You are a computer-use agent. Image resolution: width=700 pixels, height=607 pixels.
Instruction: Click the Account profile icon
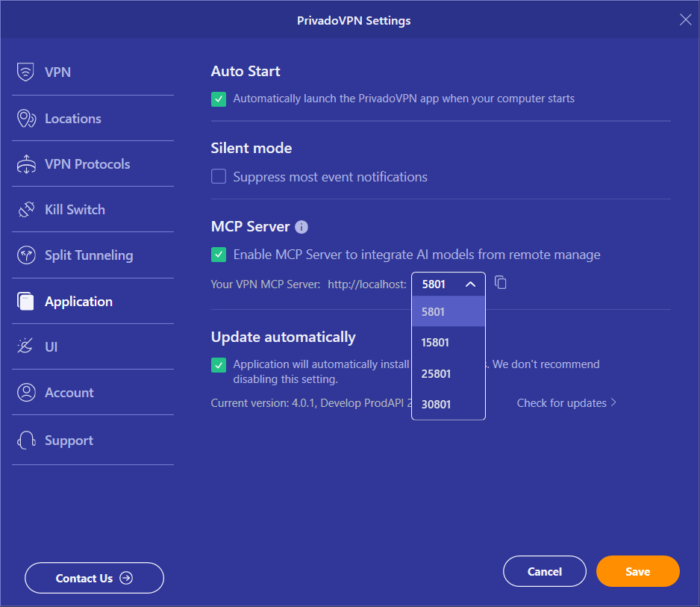pos(26,393)
